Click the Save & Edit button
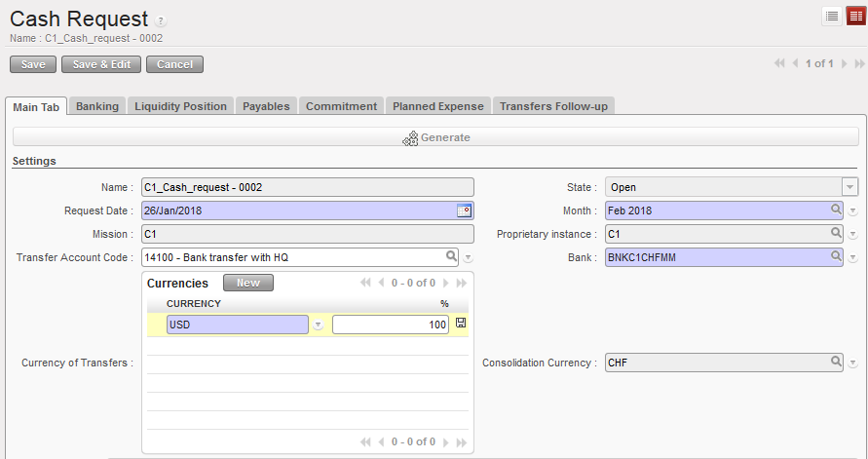The image size is (868, 459). pos(101,64)
